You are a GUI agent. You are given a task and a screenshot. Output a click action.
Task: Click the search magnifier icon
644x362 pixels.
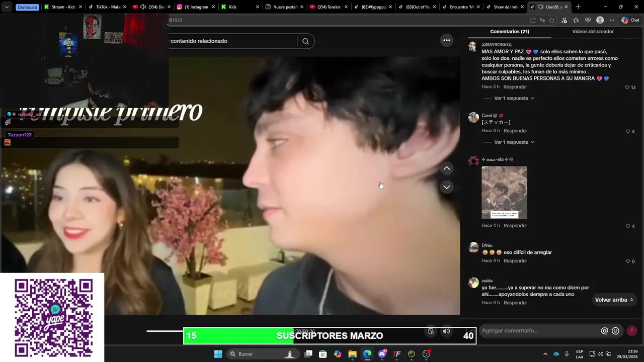pos(305,41)
